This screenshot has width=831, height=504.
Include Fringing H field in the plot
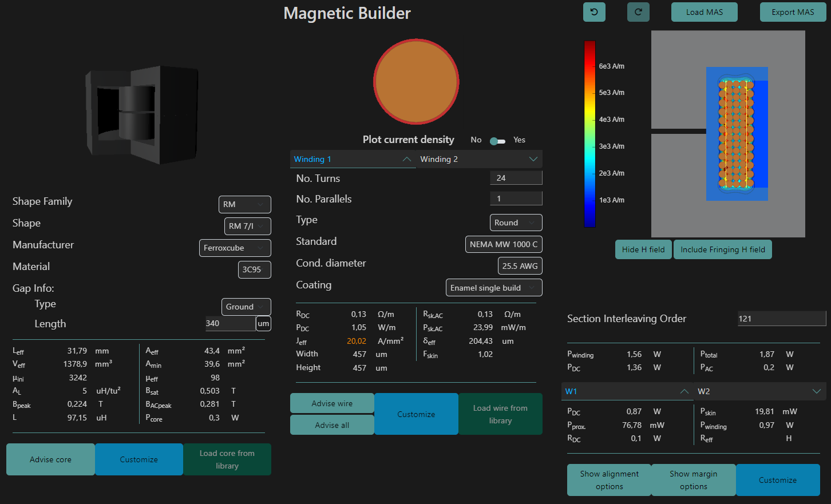(722, 249)
